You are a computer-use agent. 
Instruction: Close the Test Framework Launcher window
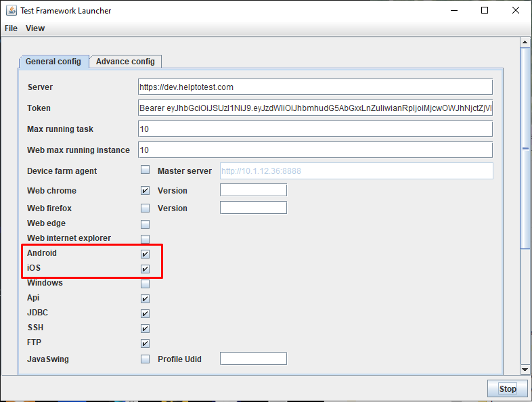516,11
